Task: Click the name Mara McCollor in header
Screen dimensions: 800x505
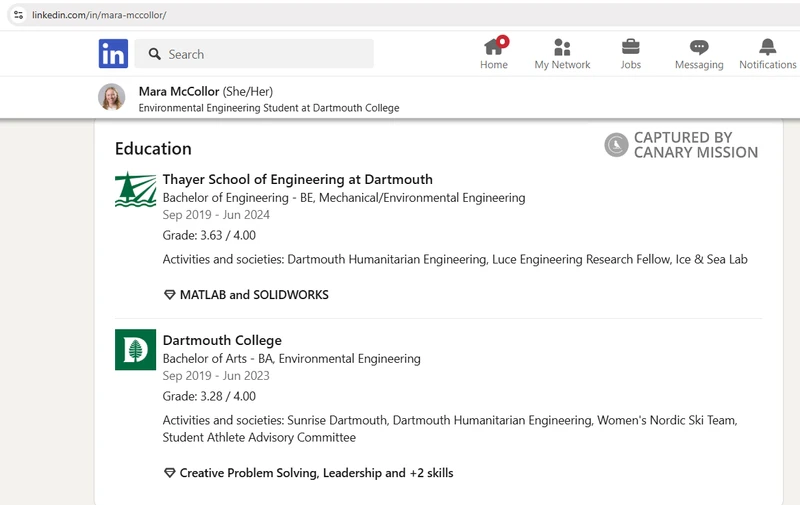Action: pyautogui.click(x=179, y=91)
